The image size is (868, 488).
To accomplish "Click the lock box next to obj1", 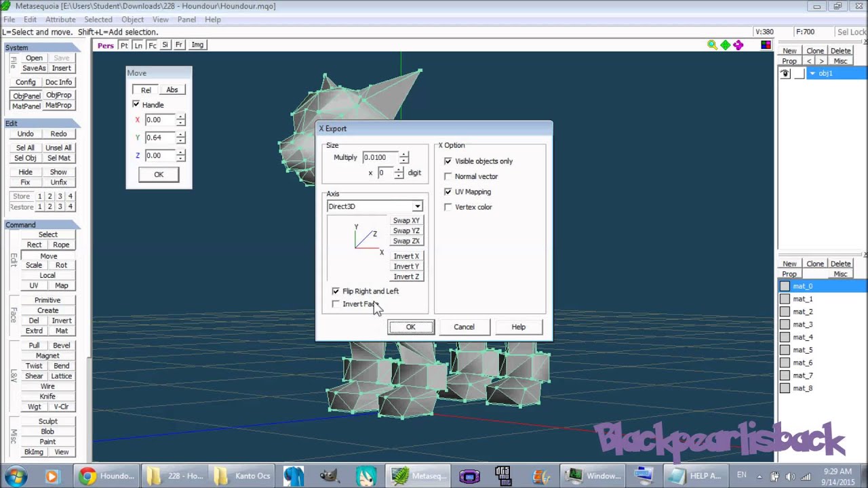I will (799, 73).
